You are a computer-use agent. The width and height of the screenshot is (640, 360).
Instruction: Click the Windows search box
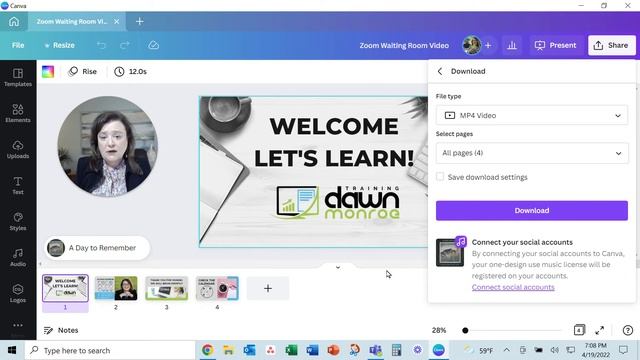point(110,350)
